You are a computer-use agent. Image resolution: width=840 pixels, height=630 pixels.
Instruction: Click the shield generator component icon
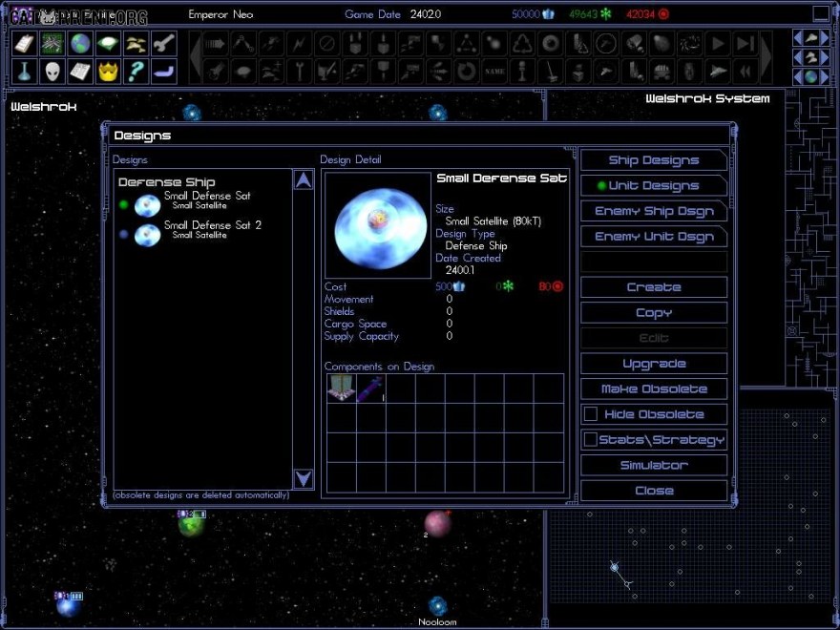tap(342, 388)
